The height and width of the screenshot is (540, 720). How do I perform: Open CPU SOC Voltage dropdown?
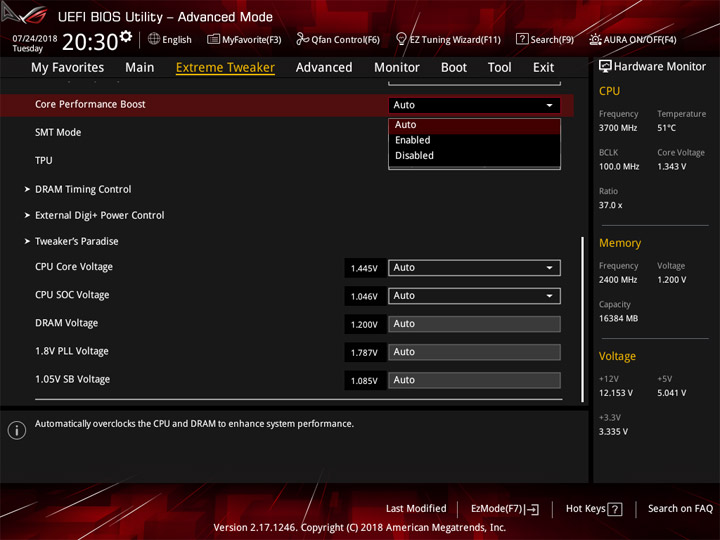point(474,296)
